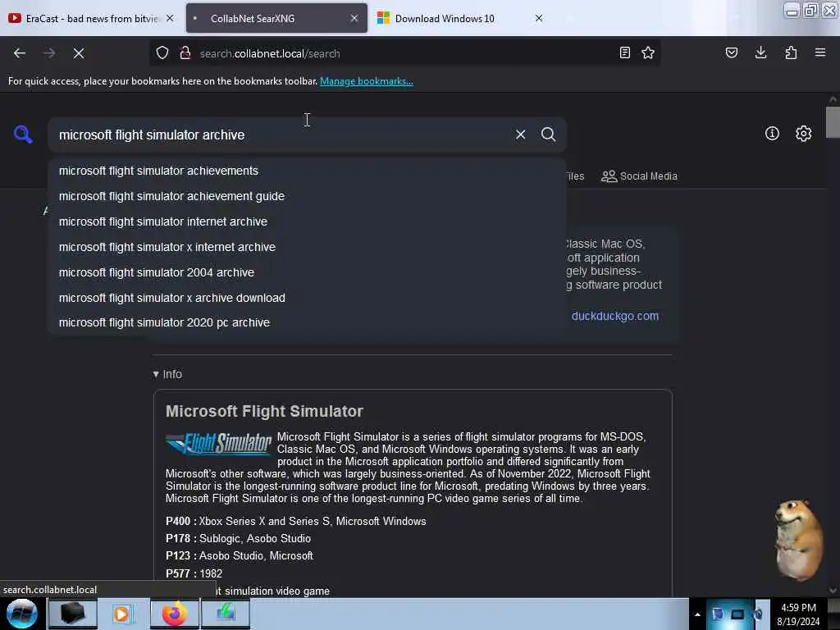Submit search with magnifier button
The height and width of the screenshot is (630, 840).
[548, 135]
